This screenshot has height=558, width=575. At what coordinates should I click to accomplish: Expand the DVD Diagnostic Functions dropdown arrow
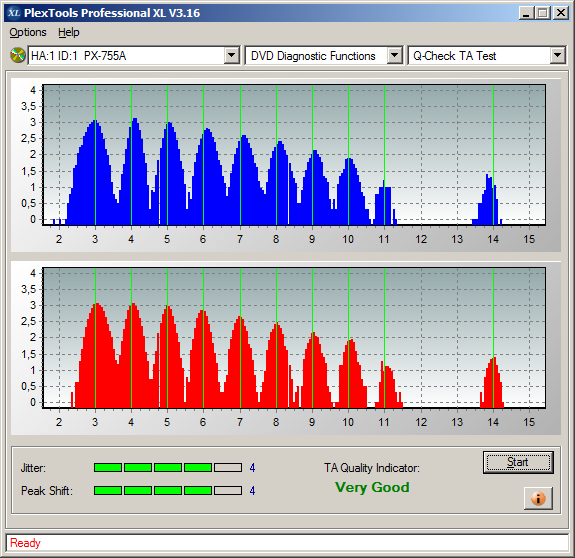(x=395, y=56)
